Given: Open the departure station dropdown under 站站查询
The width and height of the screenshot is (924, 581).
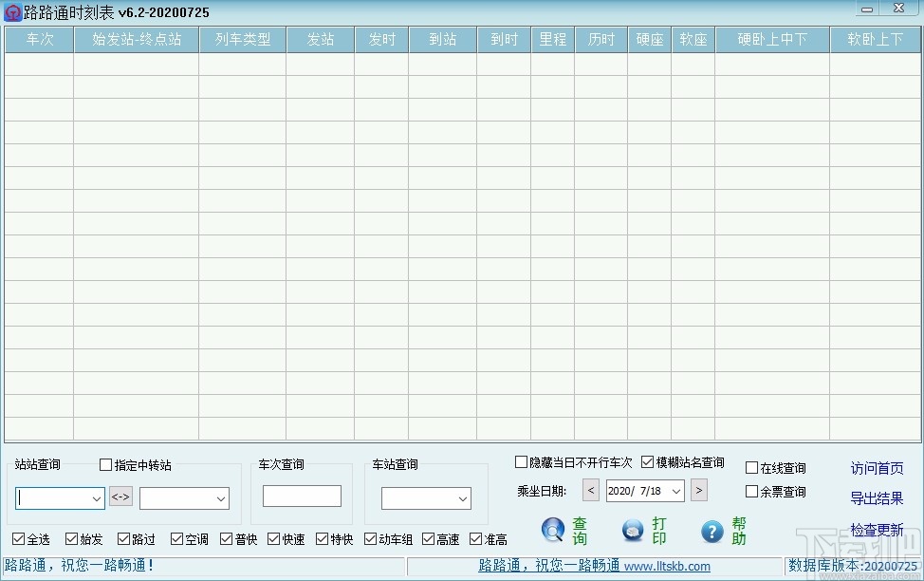Looking at the screenshot, I should pos(98,498).
